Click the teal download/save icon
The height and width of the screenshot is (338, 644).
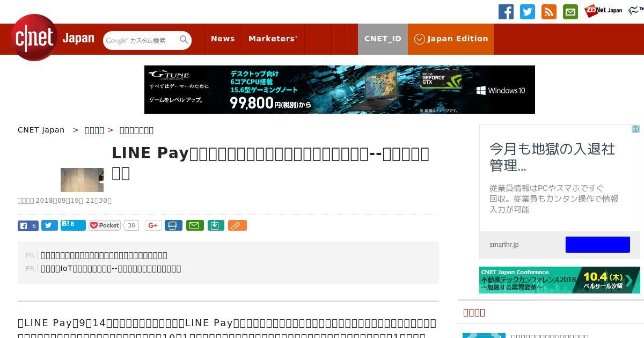[215, 225]
